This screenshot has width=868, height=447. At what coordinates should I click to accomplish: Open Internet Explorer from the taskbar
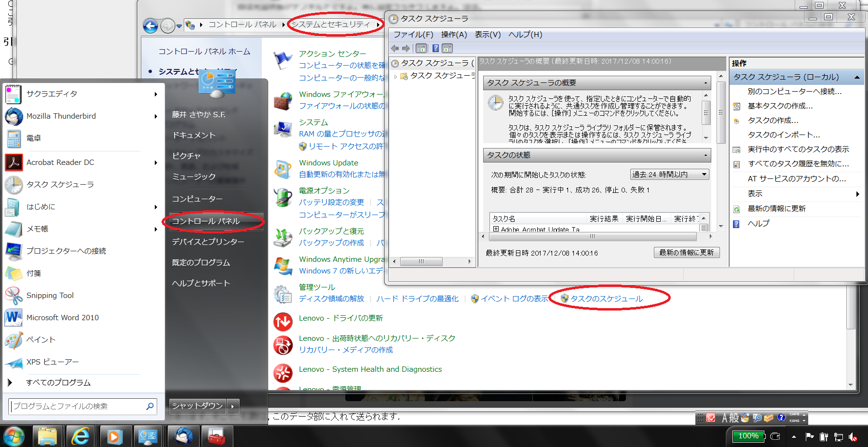pos(81,436)
